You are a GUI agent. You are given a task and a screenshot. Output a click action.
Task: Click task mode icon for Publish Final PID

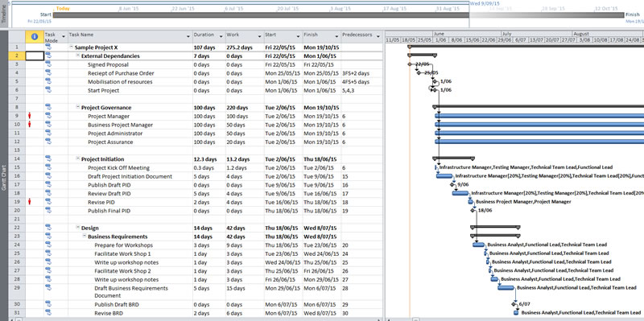coord(48,211)
